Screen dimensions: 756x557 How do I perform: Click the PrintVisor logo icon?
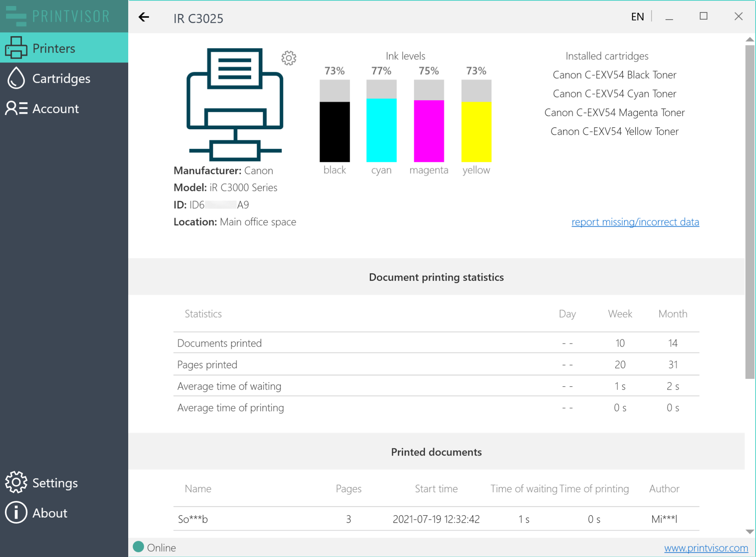(16, 16)
